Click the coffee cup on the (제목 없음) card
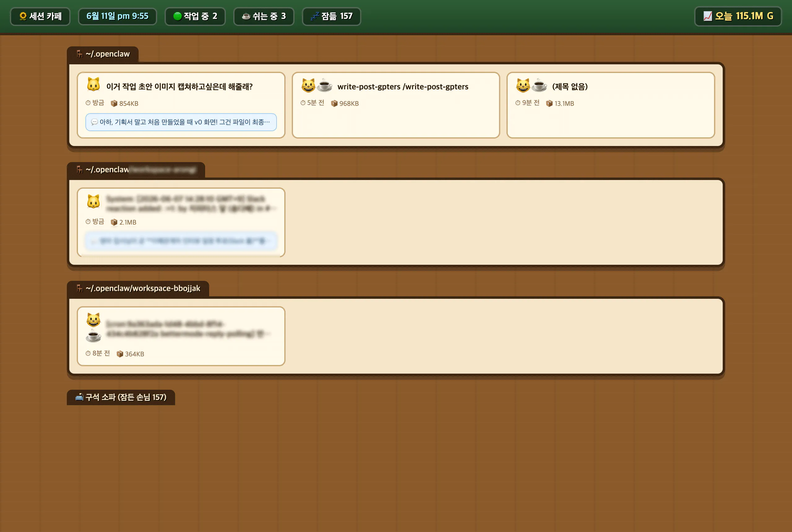 click(x=539, y=85)
